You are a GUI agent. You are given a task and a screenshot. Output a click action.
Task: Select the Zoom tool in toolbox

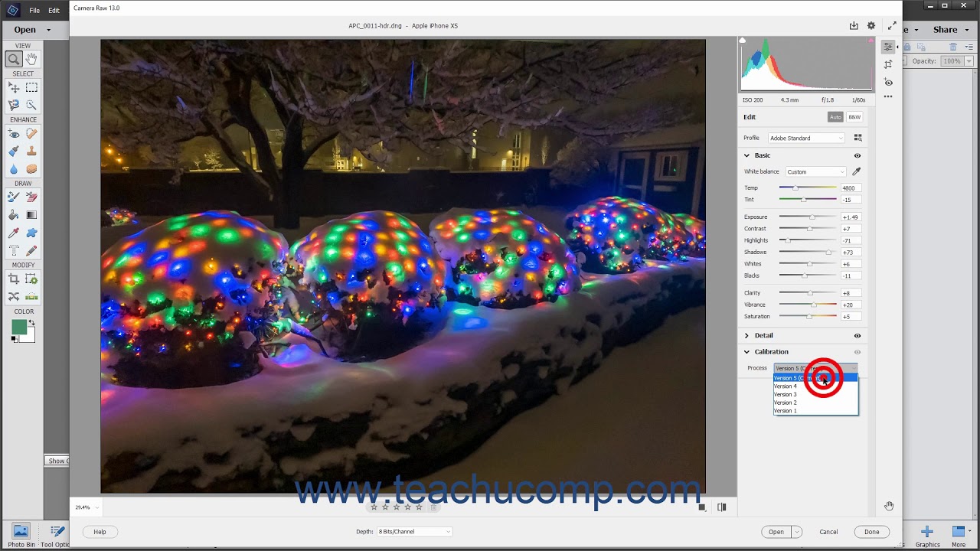point(14,59)
